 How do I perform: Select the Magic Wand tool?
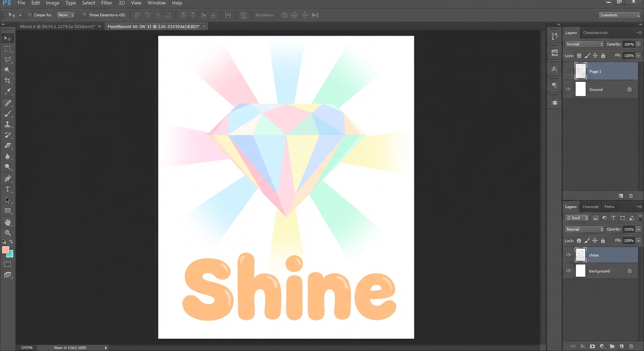(8, 70)
